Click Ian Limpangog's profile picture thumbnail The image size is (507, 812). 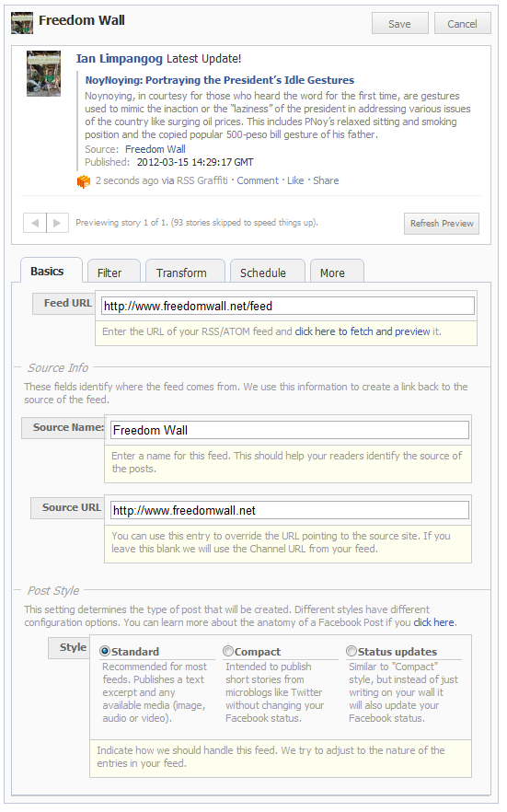point(43,74)
